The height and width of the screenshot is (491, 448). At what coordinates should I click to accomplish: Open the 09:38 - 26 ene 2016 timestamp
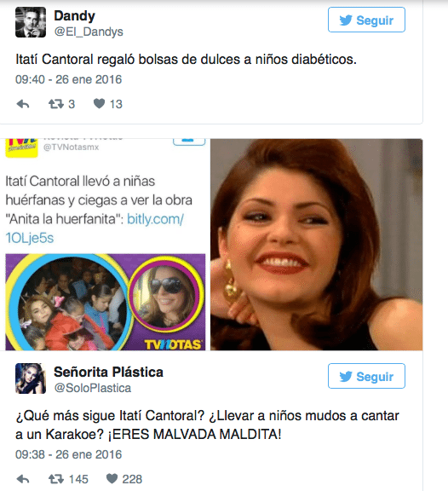[68, 454]
